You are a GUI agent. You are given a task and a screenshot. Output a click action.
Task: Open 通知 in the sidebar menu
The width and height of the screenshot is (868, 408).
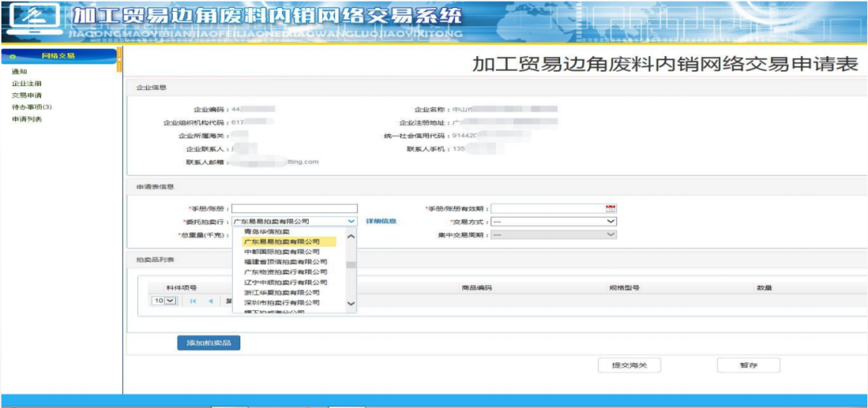(x=19, y=71)
